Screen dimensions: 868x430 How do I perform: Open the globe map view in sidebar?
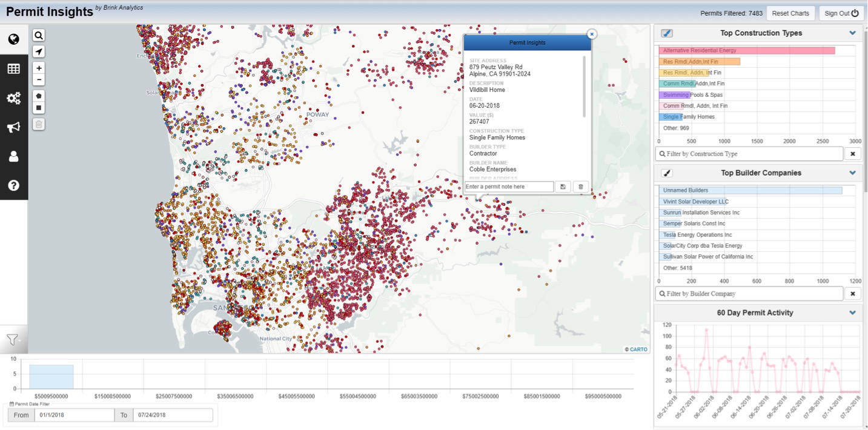(x=13, y=39)
